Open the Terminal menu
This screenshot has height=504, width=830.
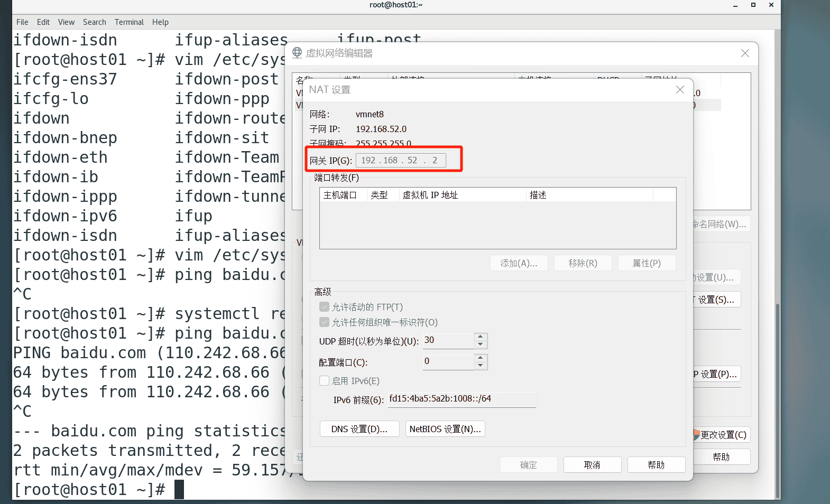click(x=129, y=22)
